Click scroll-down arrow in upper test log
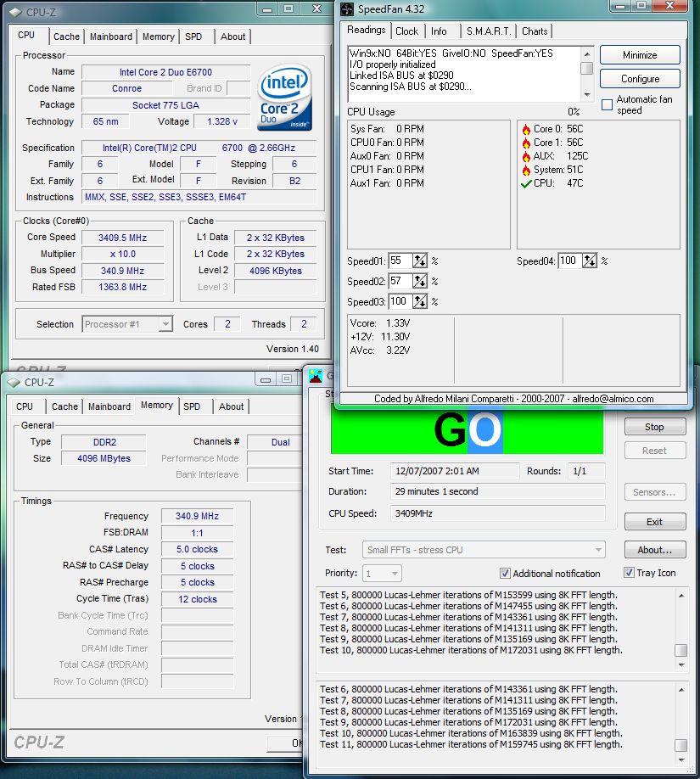 pyautogui.click(x=681, y=665)
